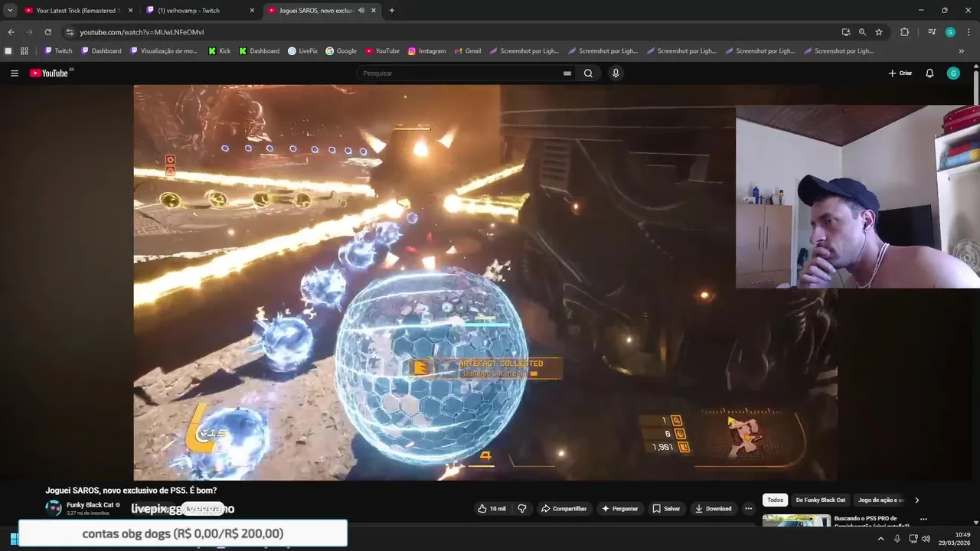Save the video with Salvar
The width and height of the screenshot is (980, 551).
pyautogui.click(x=666, y=509)
